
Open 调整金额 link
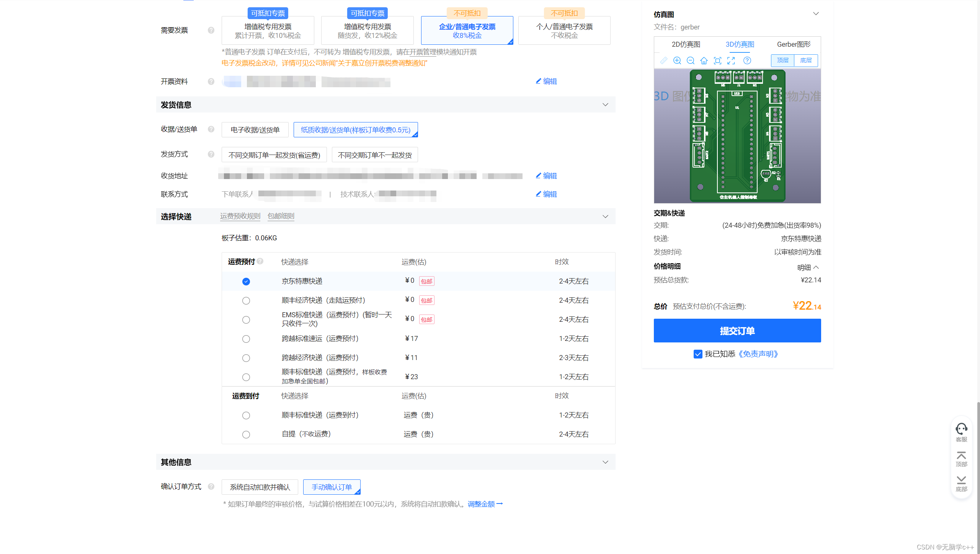click(x=485, y=504)
